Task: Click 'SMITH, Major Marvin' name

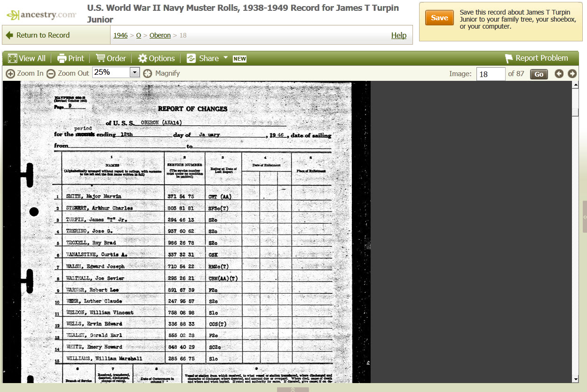Action: point(94,196)
